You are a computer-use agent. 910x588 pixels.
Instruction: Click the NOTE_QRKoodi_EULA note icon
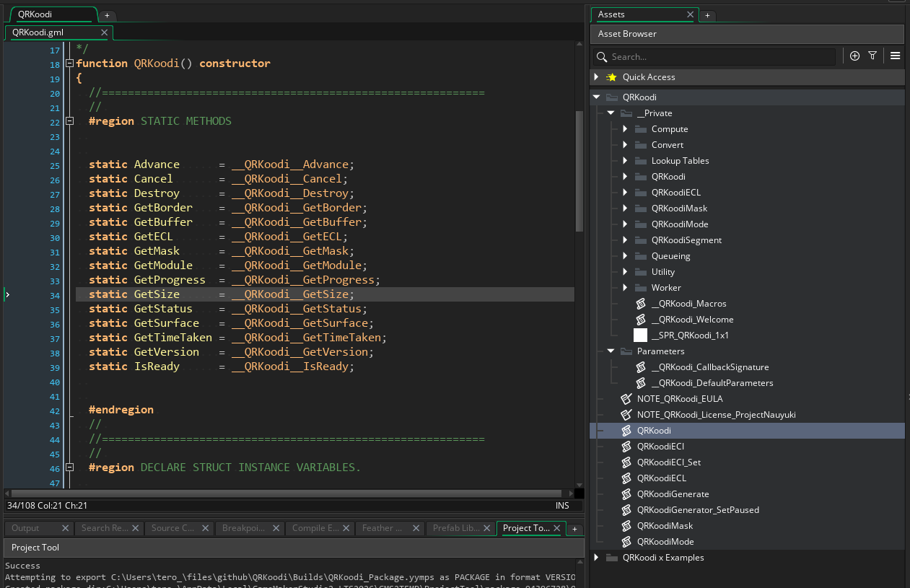626,399
